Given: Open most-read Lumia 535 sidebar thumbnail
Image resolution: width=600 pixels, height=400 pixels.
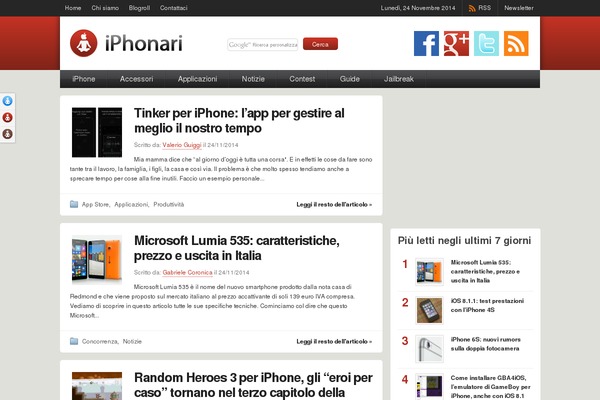Looking at the screenshot, I should pyautogui.click(x=429, y=272).
